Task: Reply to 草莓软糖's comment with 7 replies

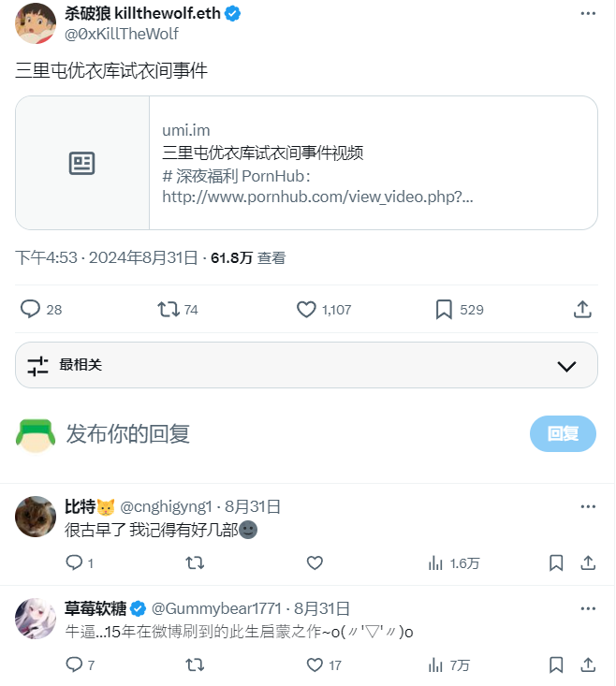Action: 75,664
